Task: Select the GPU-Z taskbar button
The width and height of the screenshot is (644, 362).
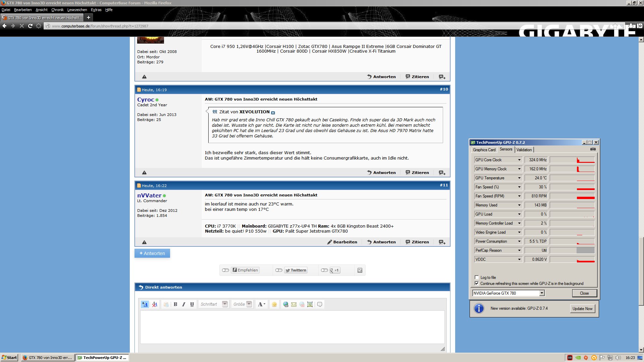Action: (102, 358)
